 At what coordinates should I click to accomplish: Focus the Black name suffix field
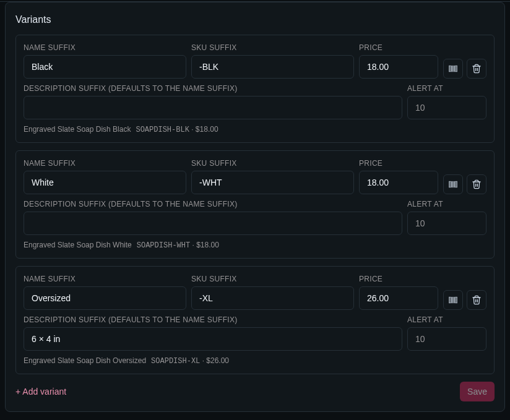point(105,67)
